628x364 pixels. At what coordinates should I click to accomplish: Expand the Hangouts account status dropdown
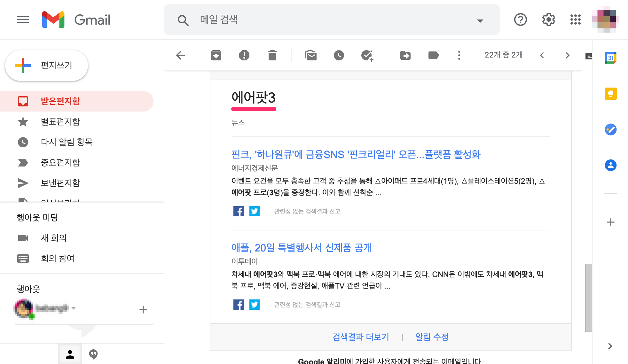tap(74, 308)
